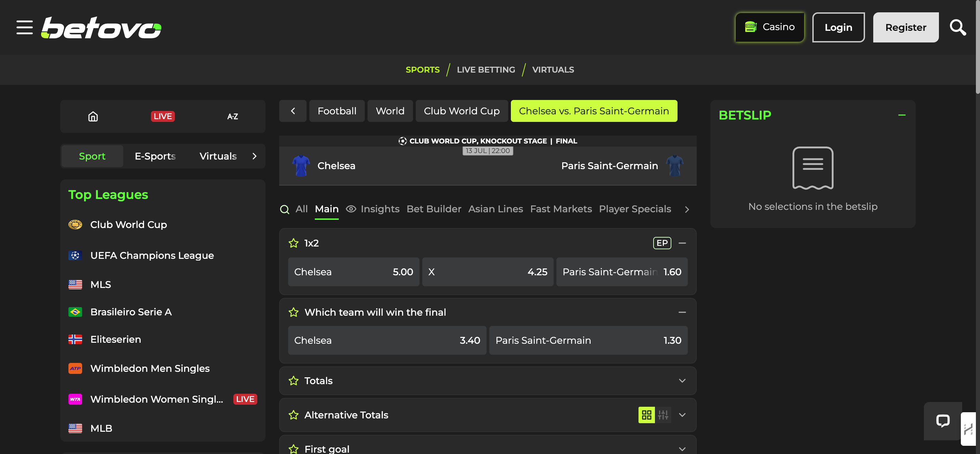Switch to the Main markets tab

(x=327, y=209)
